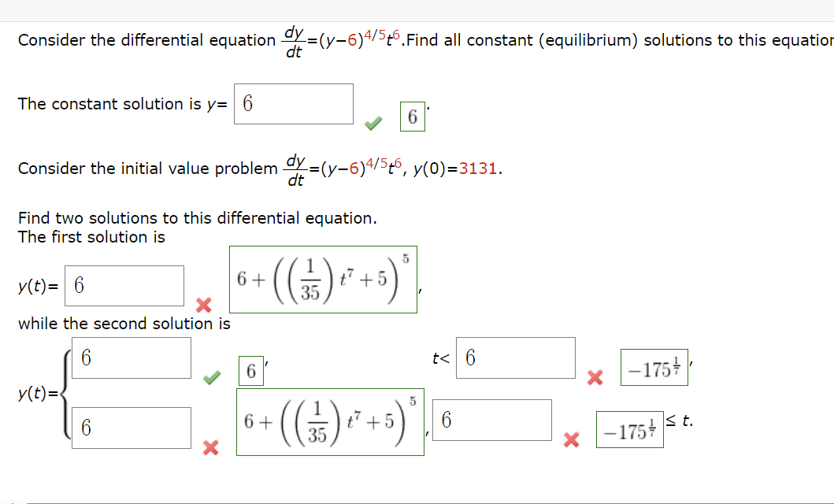This screenshot has width=834, height=504.
Task: Click the answer preview box showing 6
Action: tap(410, 117)
